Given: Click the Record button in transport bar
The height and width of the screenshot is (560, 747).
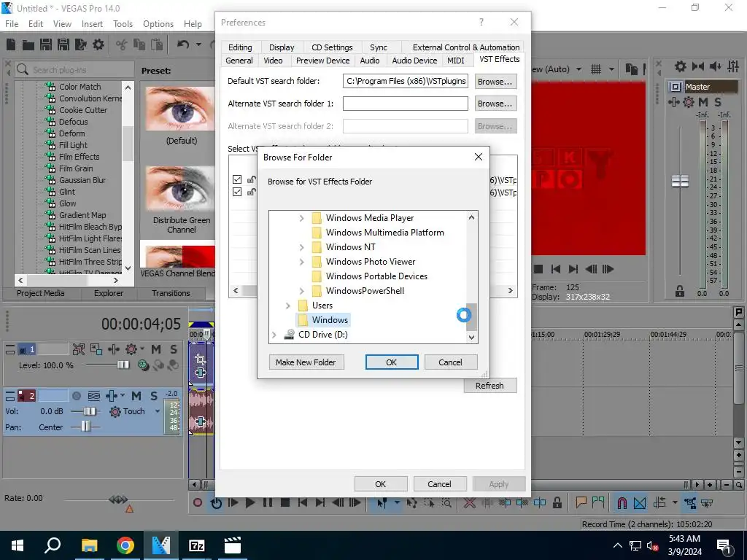Looking at the screenshot, I should tap(198, 502).
